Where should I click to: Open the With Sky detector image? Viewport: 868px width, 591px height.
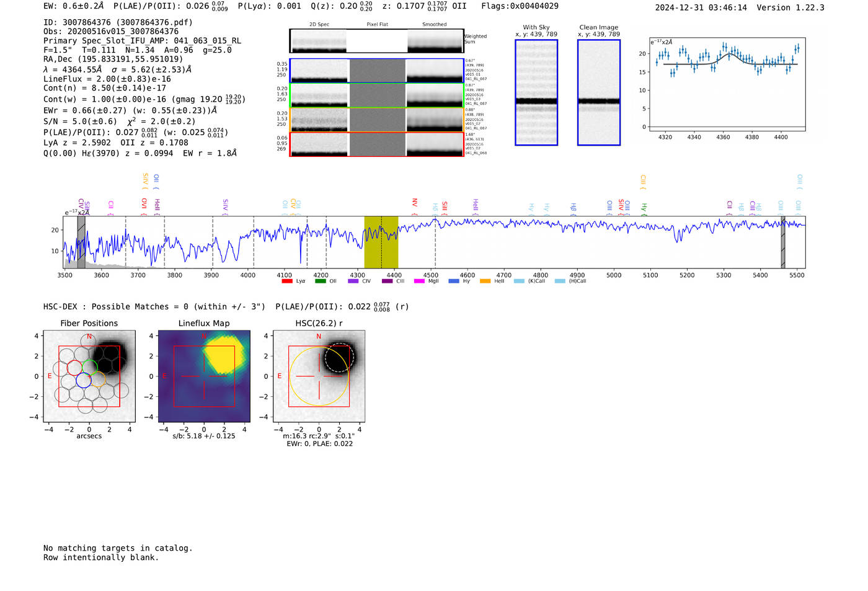point(536,92)
